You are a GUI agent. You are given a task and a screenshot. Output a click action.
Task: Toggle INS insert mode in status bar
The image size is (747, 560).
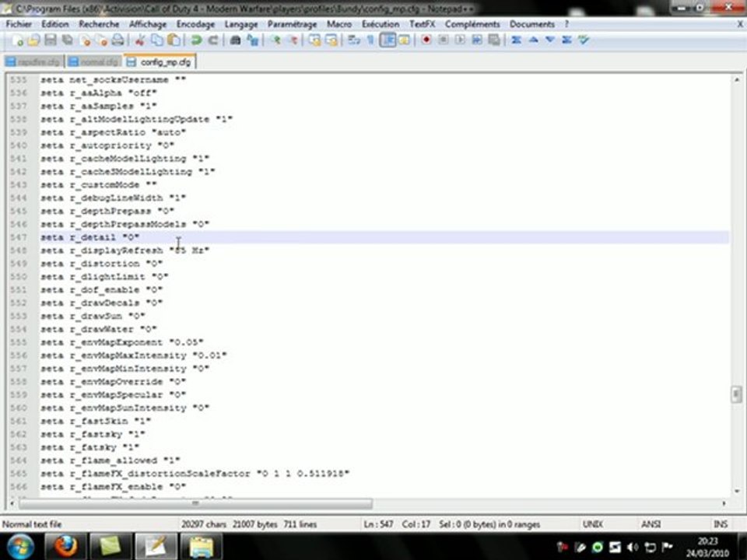click(x=721, y=523)
